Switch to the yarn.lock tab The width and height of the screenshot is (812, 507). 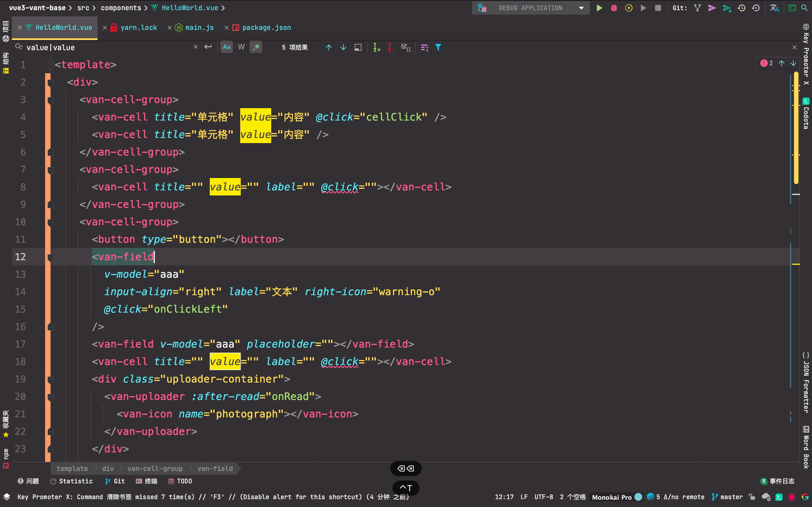tap(138, 28)
